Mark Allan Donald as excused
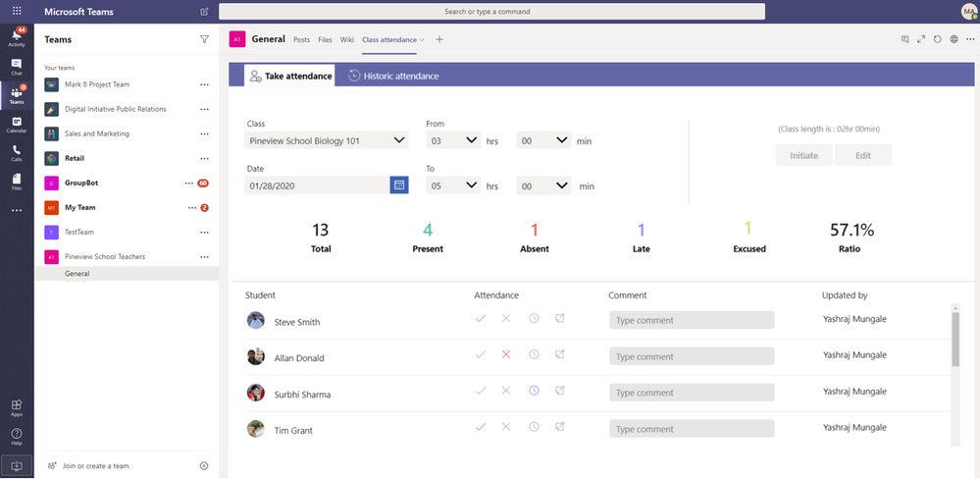 coord(560,354)
